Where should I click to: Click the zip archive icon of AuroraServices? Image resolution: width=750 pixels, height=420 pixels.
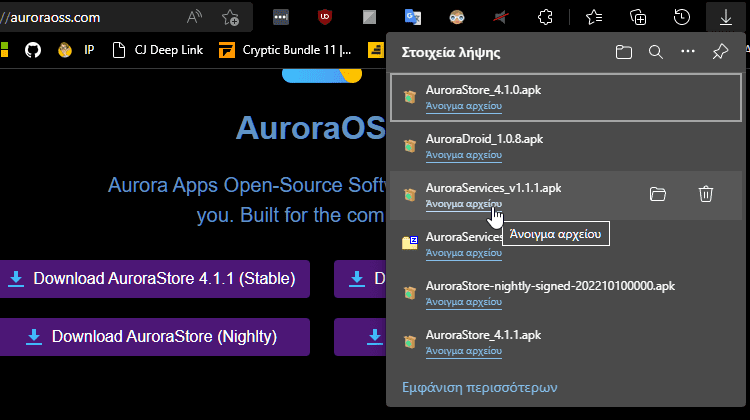coord(409,243)
